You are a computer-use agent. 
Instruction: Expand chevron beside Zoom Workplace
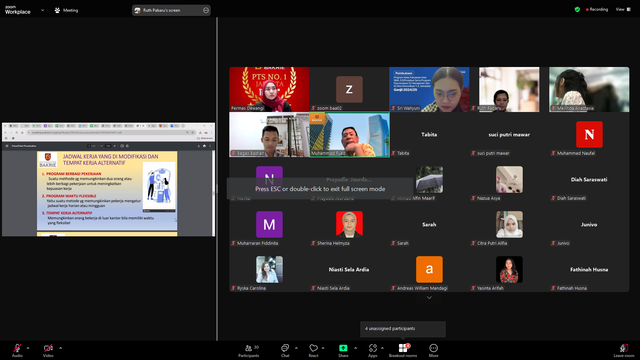(x=42, y=10)
